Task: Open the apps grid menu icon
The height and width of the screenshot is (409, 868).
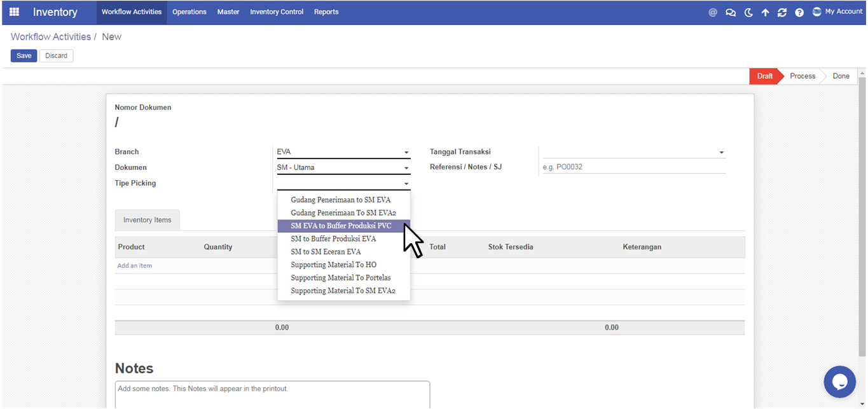Action: click(14, 12)
